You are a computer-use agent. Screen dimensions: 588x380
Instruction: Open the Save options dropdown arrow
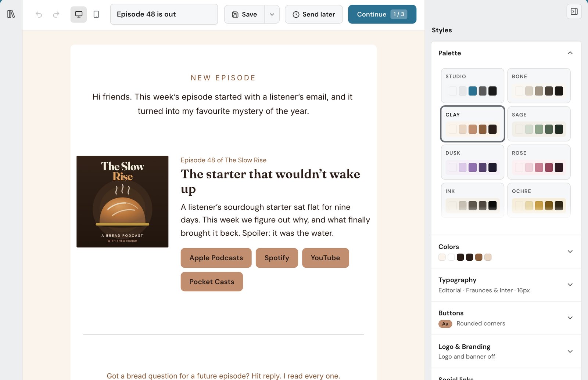click(272, 14)
